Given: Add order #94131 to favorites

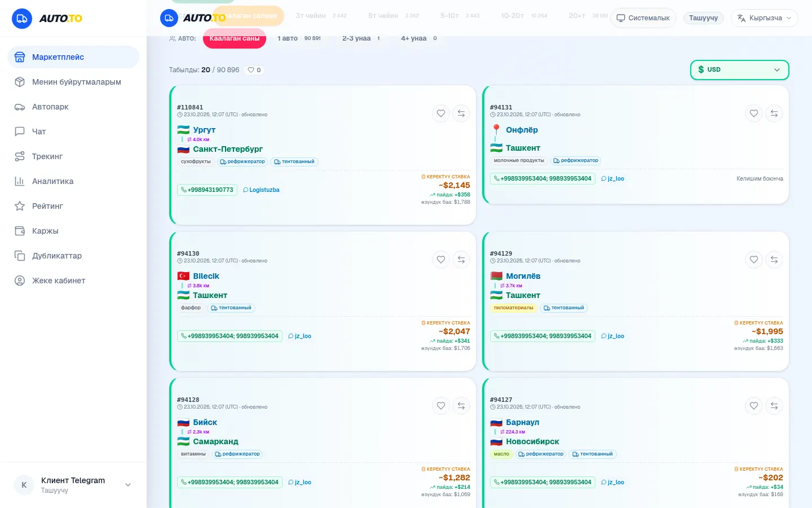Looking at the screenshot, I should click(x=754, y=113).
